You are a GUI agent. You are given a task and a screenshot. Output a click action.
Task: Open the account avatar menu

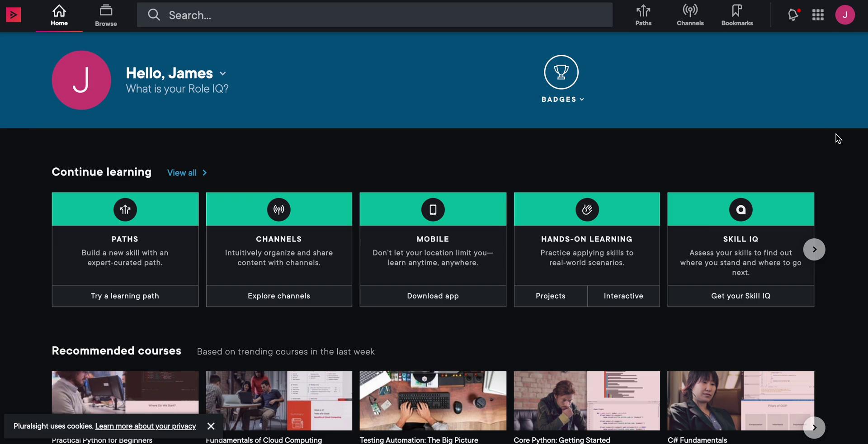(x=845, y=15)
